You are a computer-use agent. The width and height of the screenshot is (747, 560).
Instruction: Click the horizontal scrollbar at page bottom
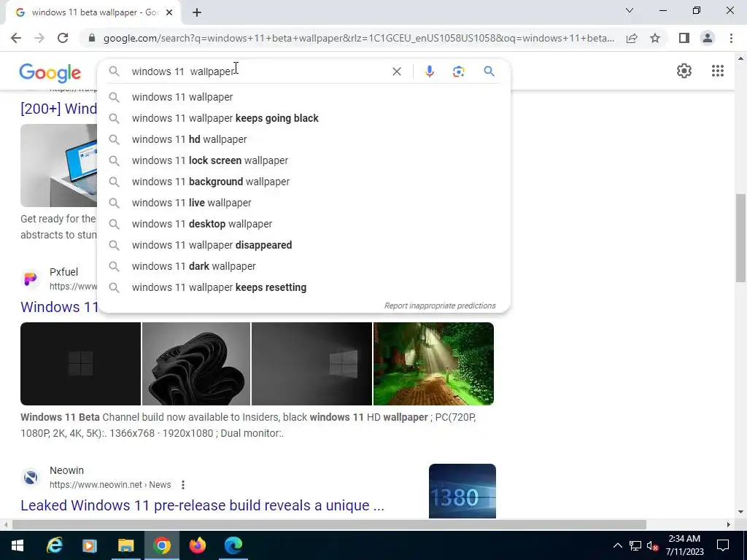329,525
